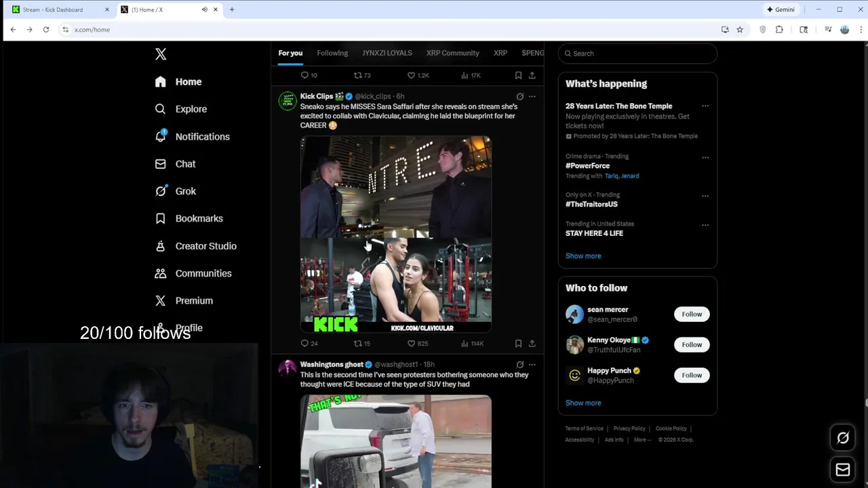Switch to the JYNXZI LOYALS tab
The height and width of the screenshot is (488, 868).
[387, 53]
